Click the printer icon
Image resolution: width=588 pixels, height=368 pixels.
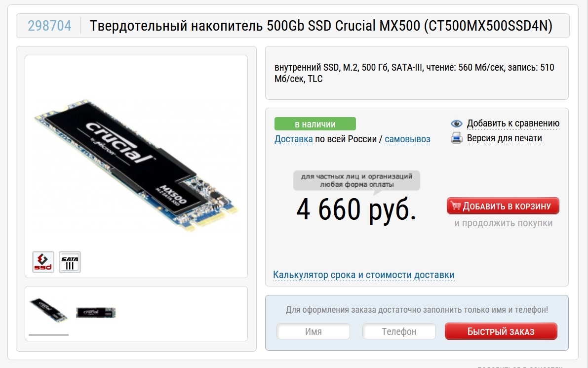tap(456, 138)
